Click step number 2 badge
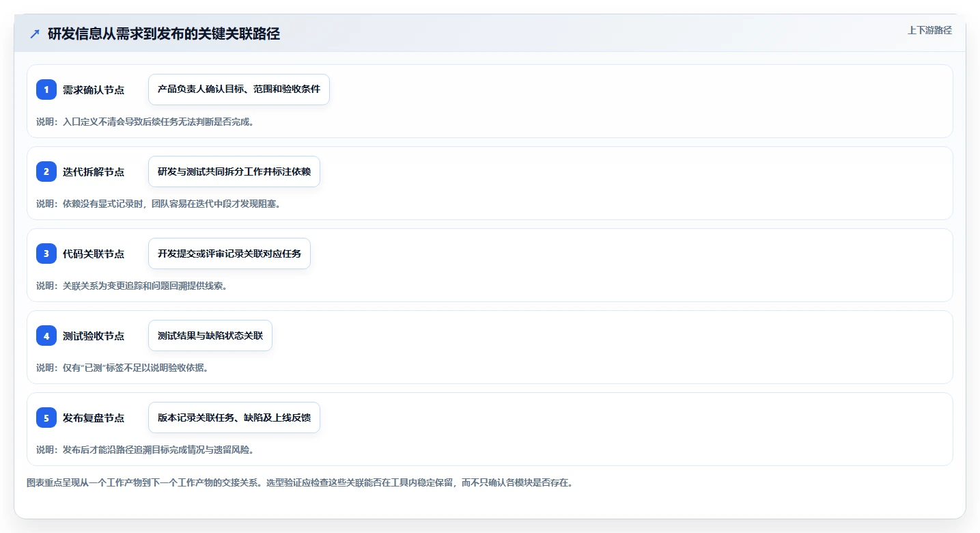 click(46, 172)
